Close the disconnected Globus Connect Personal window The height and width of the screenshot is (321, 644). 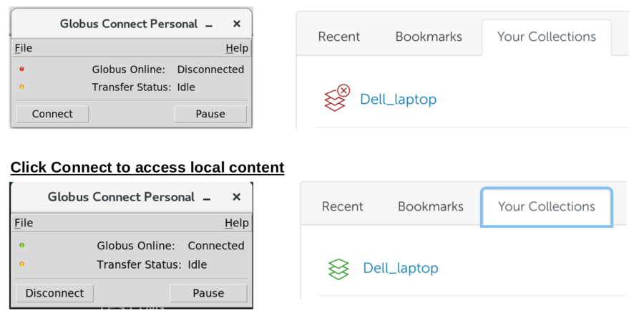coord(237,24)
